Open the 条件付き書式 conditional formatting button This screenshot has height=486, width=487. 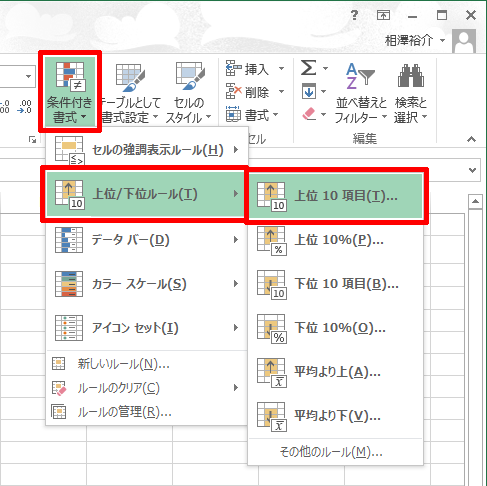click(x=70, y=91)
